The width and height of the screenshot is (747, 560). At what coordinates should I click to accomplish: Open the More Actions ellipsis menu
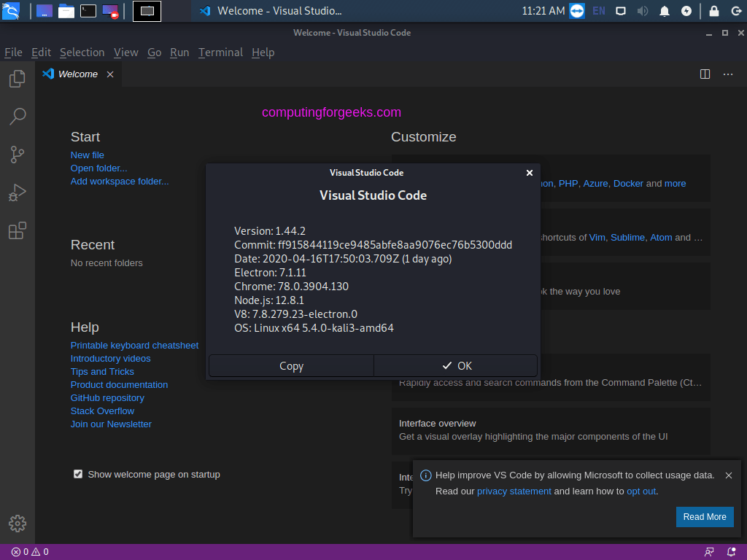tap(727, 74)
